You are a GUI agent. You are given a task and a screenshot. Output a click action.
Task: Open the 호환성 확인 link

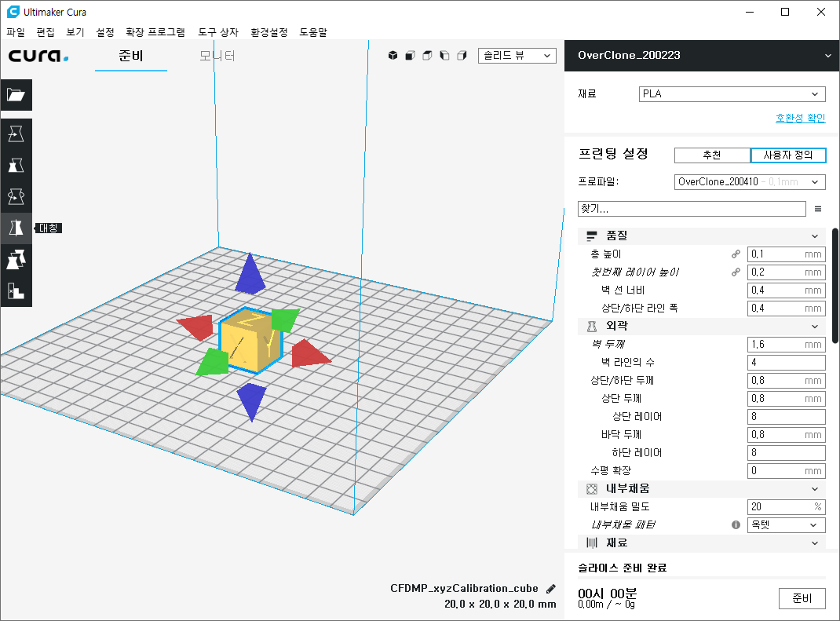(801, 118)
